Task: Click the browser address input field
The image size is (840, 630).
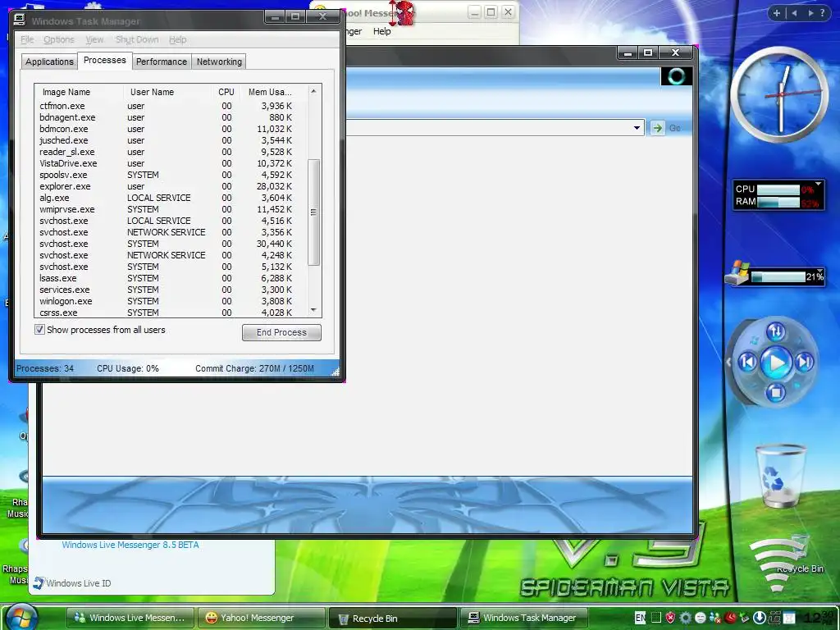Action: click(489, 128)
